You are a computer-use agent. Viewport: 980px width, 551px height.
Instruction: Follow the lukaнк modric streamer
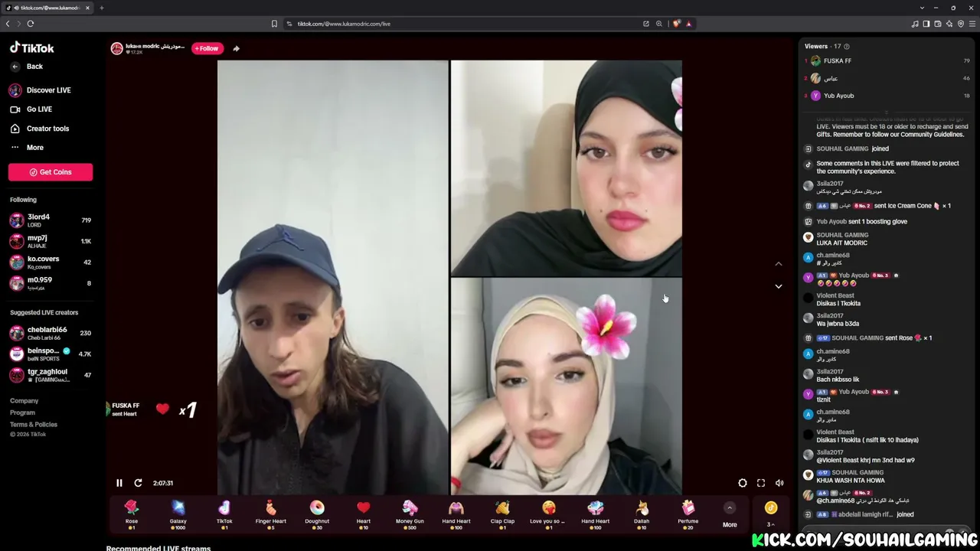click(x=207, y=48)
